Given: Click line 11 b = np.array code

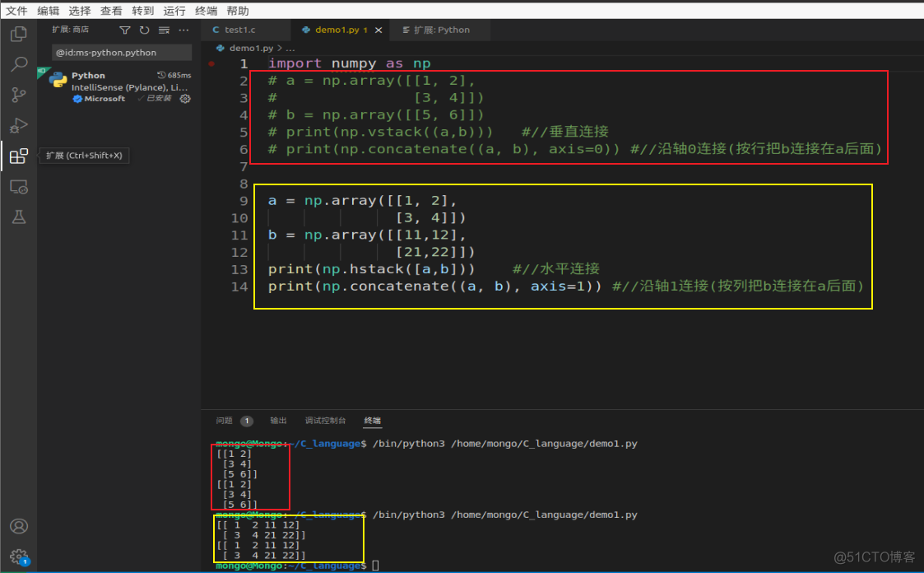Looking at the screenshot, I should [367, 235].
